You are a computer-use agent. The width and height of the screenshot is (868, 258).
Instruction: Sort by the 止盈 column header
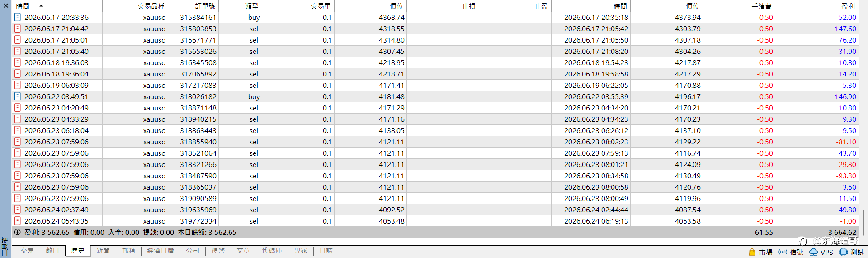(515, 6)
